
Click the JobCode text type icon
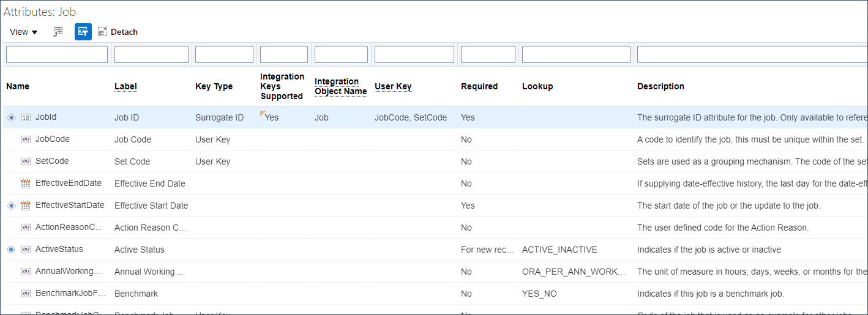point(26,139)
